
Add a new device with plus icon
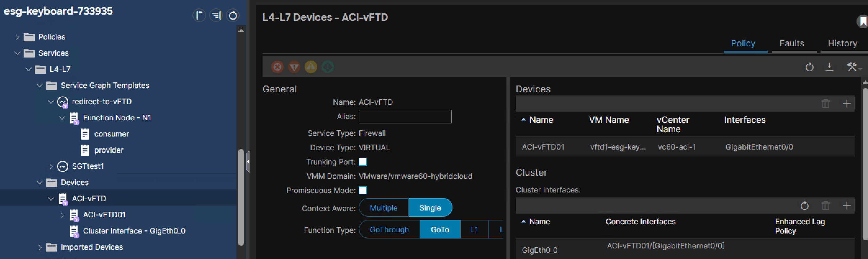tap(847, 104)
